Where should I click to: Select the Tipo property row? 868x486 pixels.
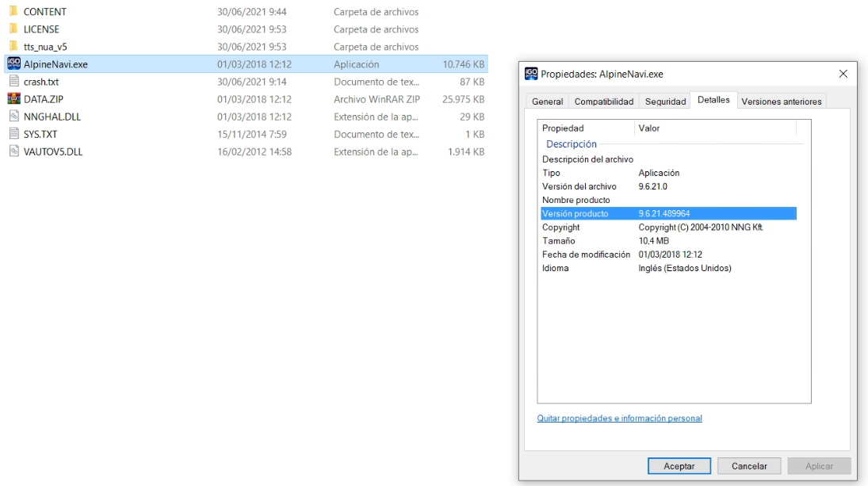(669, 173)
